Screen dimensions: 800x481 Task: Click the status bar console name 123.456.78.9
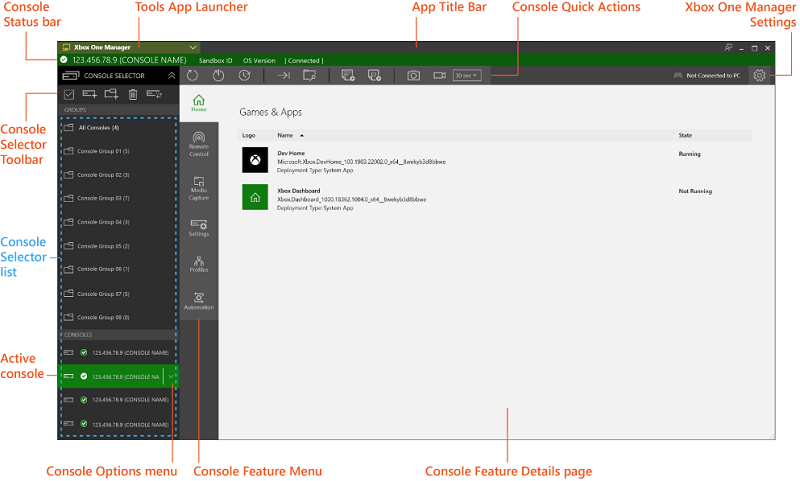[x=129, y=60]
